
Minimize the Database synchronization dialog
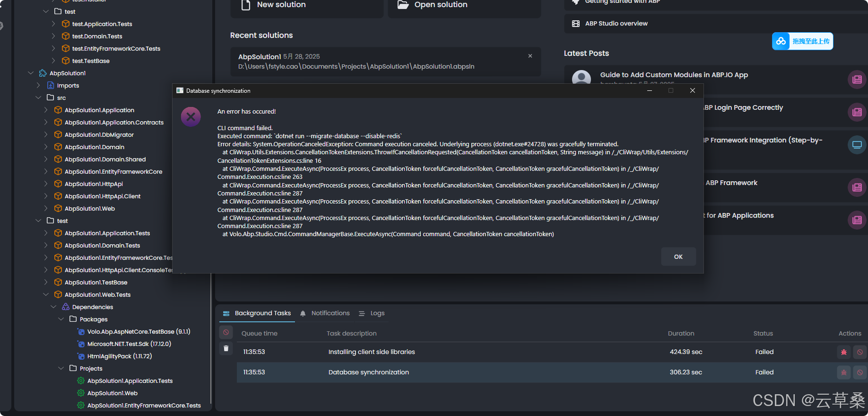point(650,90)
